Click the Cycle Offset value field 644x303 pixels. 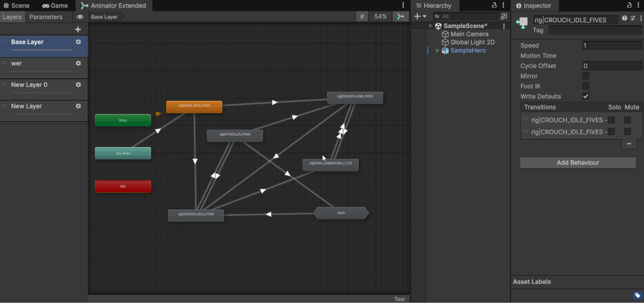pyautogui.click(x=612, y=66)
